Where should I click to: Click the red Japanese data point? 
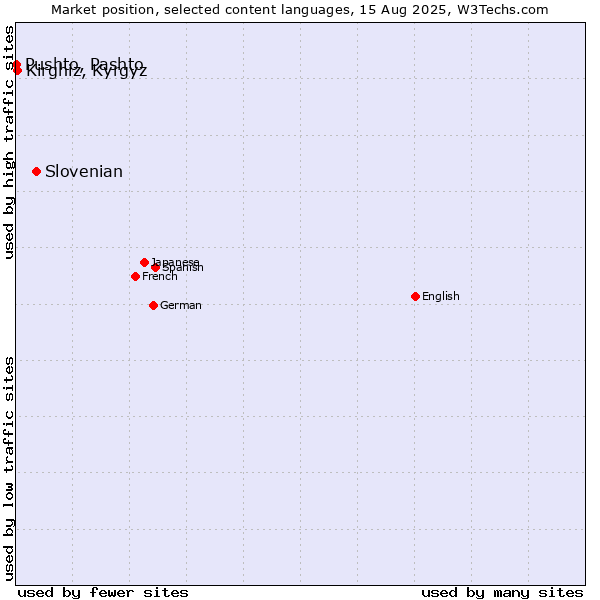point(144,262)
